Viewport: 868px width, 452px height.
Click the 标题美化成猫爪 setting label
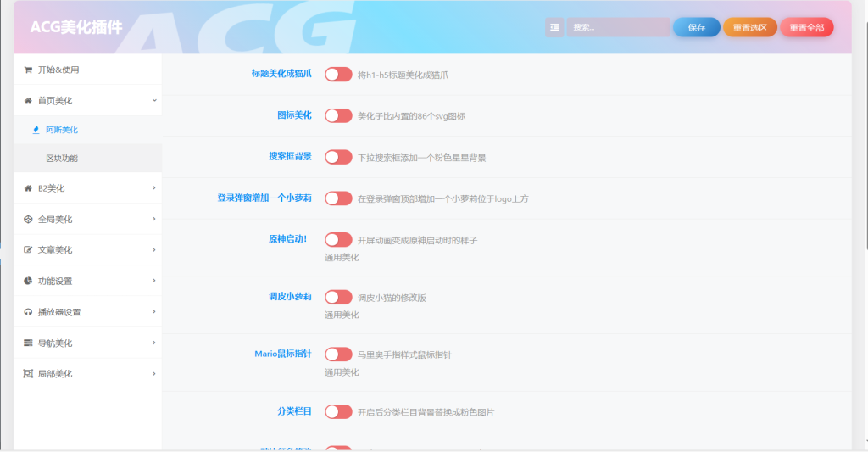click(x=281, y=73)
